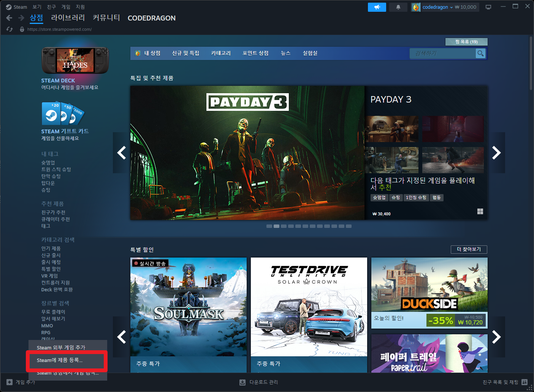534x392 pixels.
Task: Switch to Big Picture mode monitor icon
Action: pyautogui.click(x=488, y=7)
